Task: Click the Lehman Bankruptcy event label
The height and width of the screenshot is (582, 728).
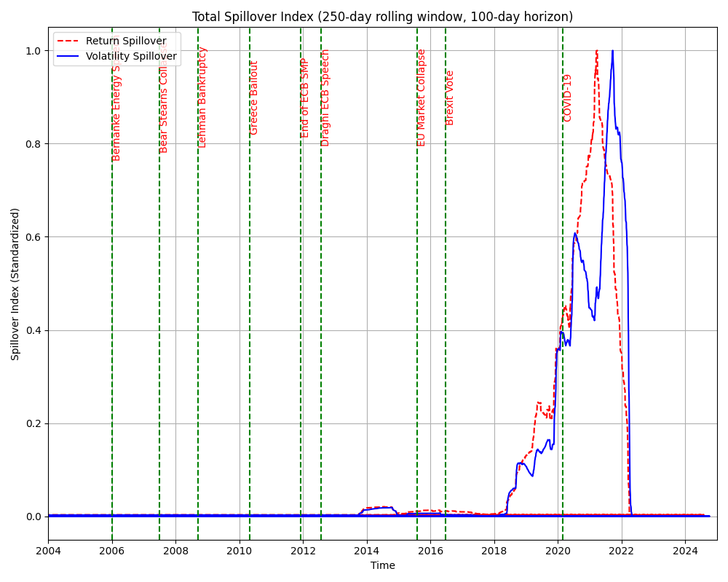Action: (x=202, y=97)
